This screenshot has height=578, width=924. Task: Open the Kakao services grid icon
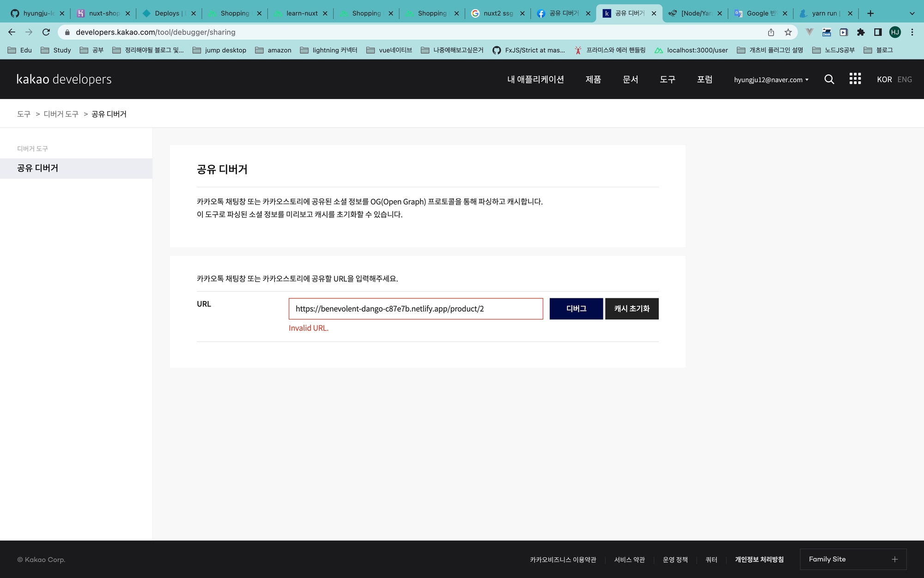[855, 79]
